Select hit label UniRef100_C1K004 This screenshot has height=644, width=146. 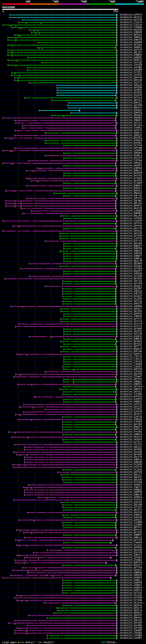[131, 22]
